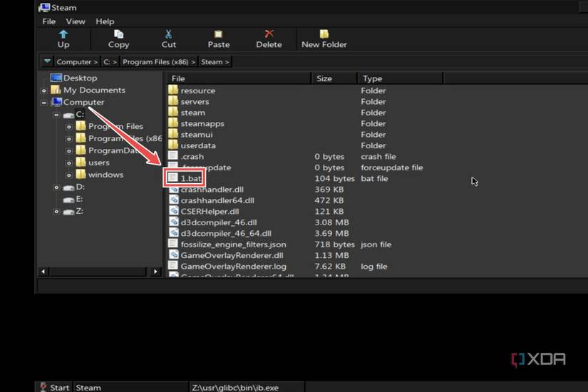Go to C: in the breadcrumb
588x392 pixels.
coord(110,62)
